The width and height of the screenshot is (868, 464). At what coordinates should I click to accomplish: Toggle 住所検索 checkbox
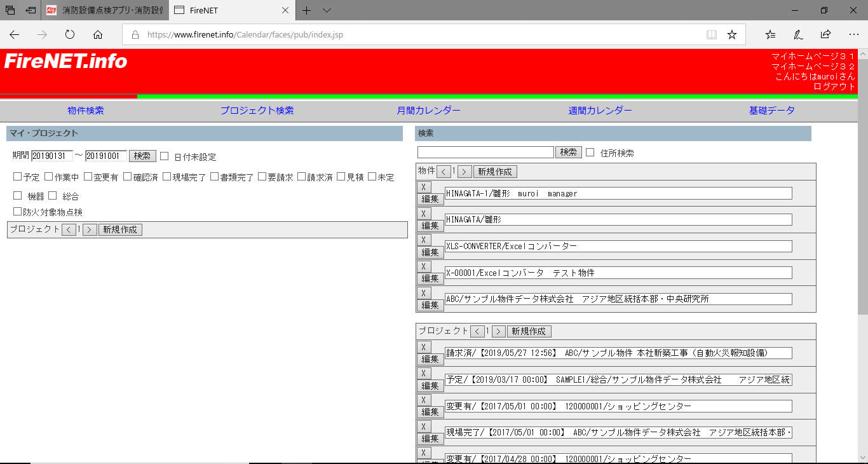tap(590, 153)
